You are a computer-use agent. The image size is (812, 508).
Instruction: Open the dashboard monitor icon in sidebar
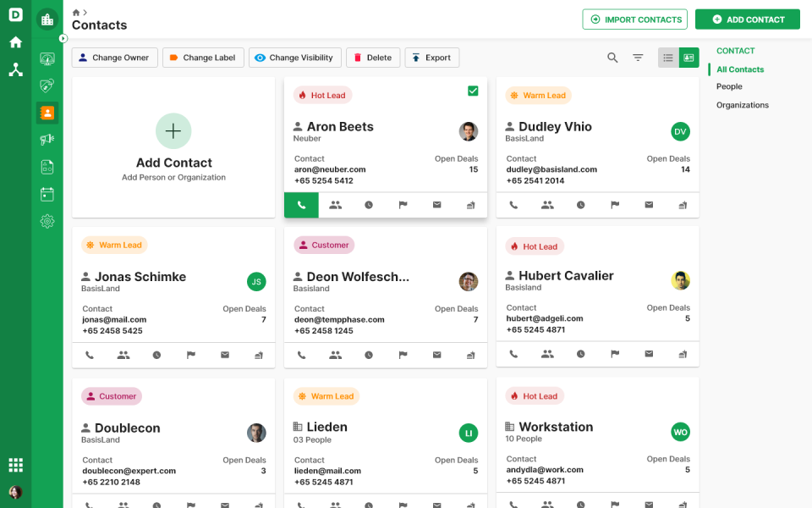[47, 58]
